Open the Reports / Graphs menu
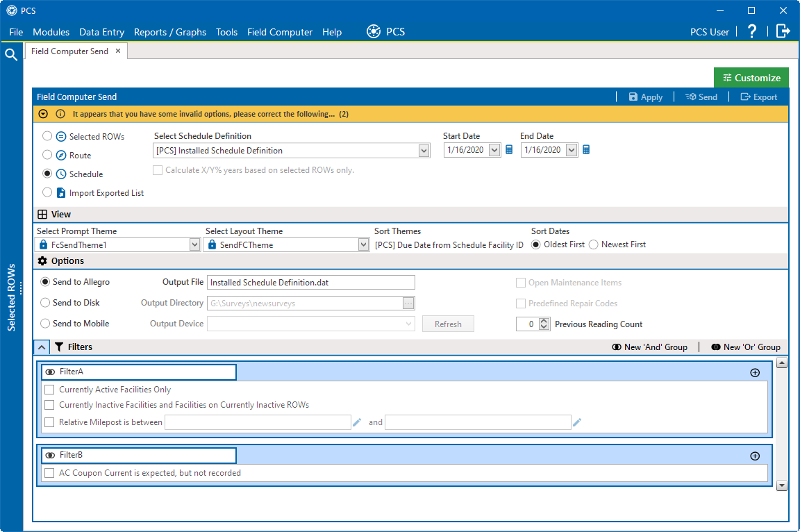Viewport: 800px width, 532px height. [x=170, y=32]
